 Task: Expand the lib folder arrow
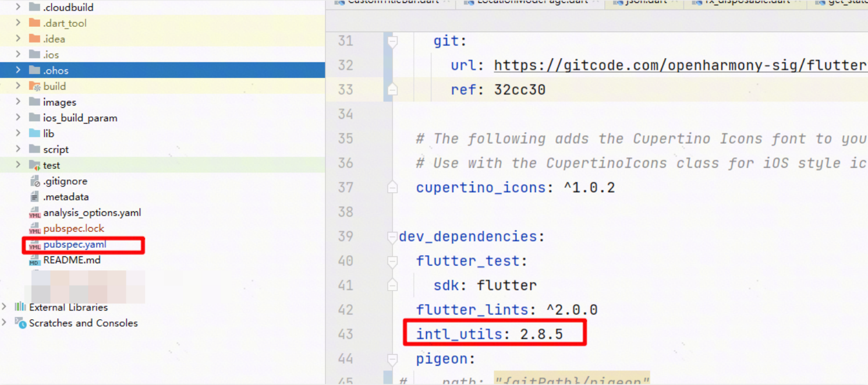click(18, 133)
